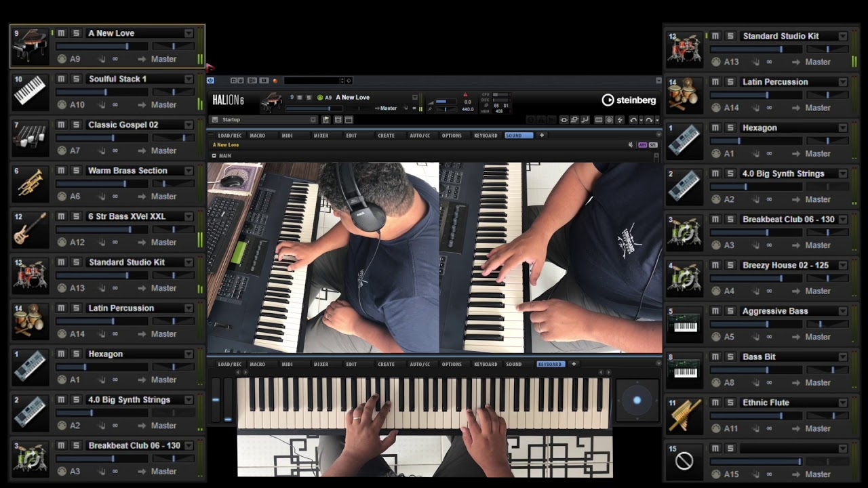The width and height of the screenshot is (868, 488).
Task: Click the organ drawbars icon for Classic Gospel 02
Action: pyautogui.click(x=31, y=138)
